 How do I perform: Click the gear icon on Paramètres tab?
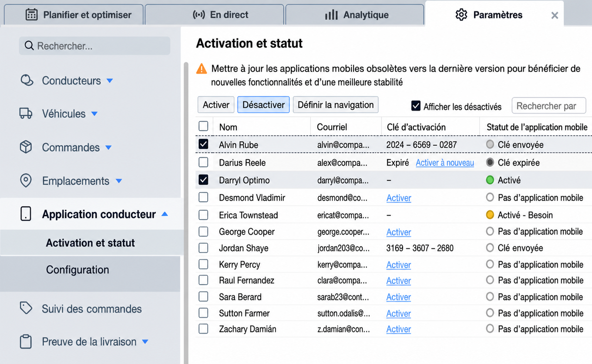tap(461, 15)
